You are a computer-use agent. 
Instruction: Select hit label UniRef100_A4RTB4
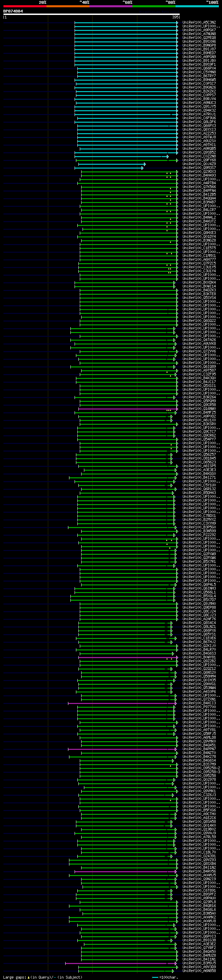199,183
